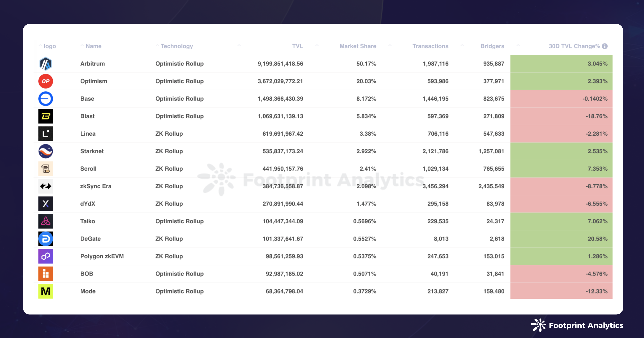Click Blast's red -18.76% change cell

(561, 116)
